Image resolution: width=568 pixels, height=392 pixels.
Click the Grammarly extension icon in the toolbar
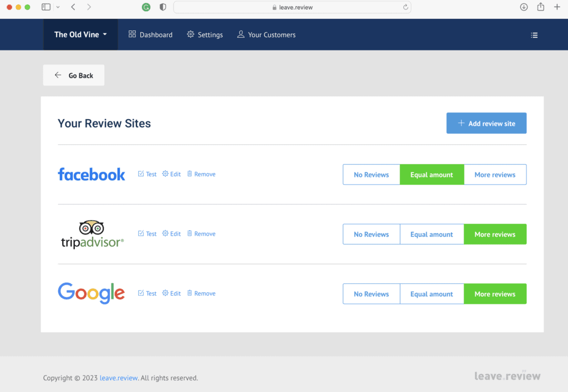pos(146,7)
